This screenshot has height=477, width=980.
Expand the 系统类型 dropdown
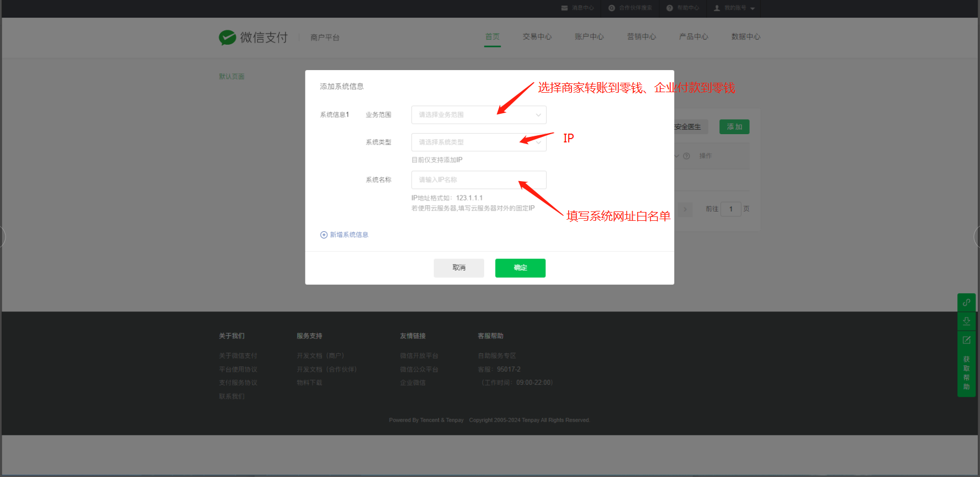pyautogui.click(x=479, y=142)
